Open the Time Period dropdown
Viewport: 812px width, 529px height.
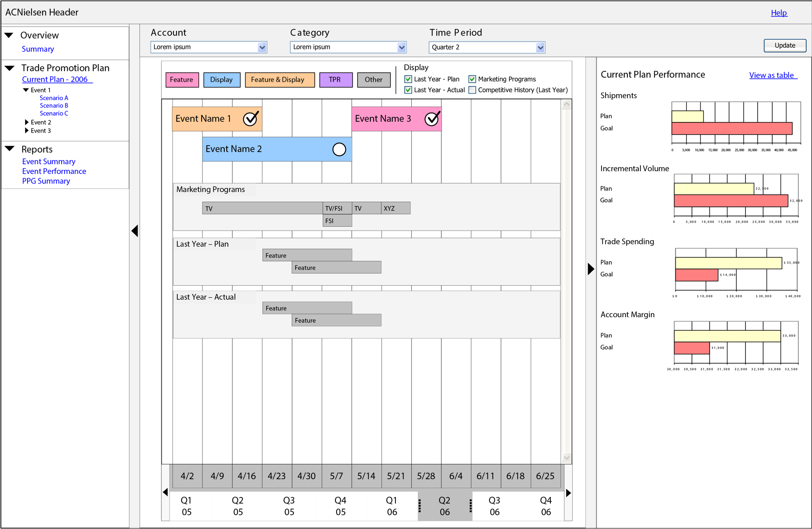point(540,47)
